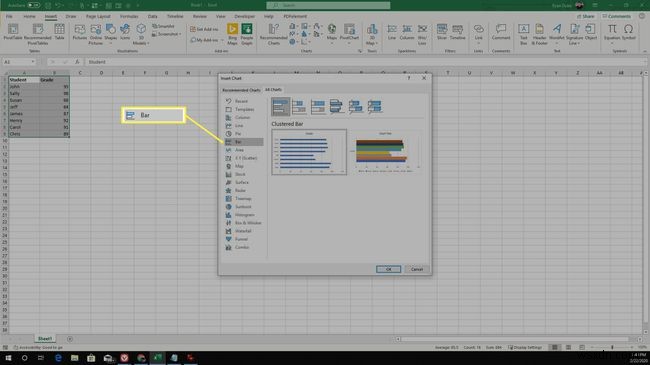Open the Draw ribbon tab
This screenshot has width=650, height=365.
tap(71, 16)
